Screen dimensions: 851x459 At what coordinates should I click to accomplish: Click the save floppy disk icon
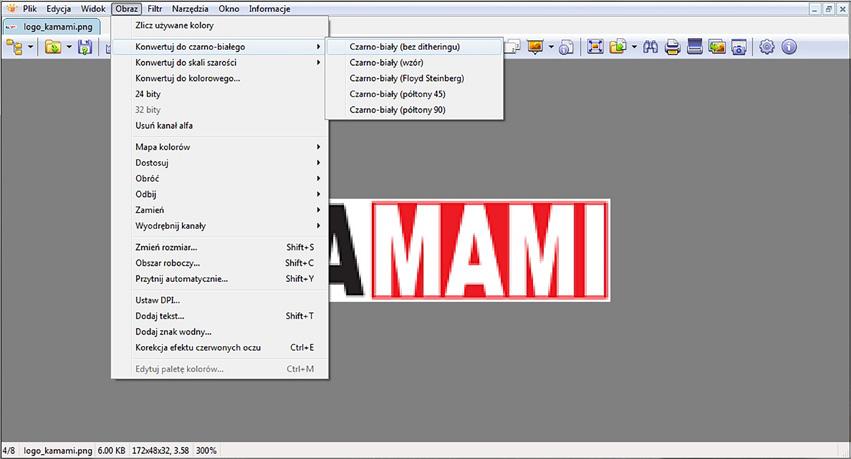85,48
